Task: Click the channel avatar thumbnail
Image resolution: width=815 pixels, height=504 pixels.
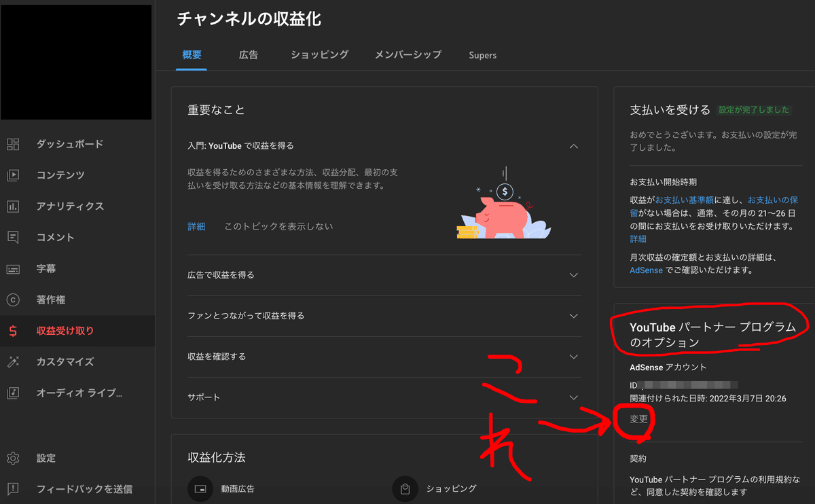Action: point(76,62)
